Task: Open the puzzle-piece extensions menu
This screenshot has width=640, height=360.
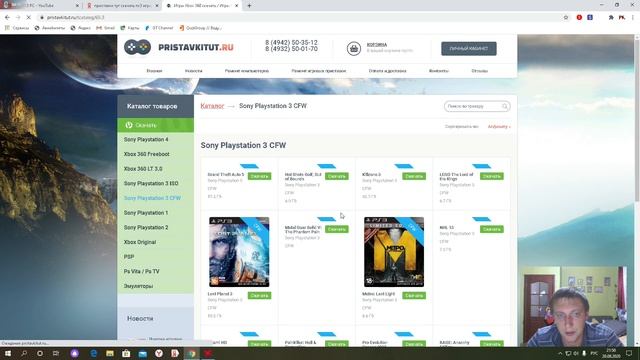Action: pyautogui.click(x=611, y=18)
